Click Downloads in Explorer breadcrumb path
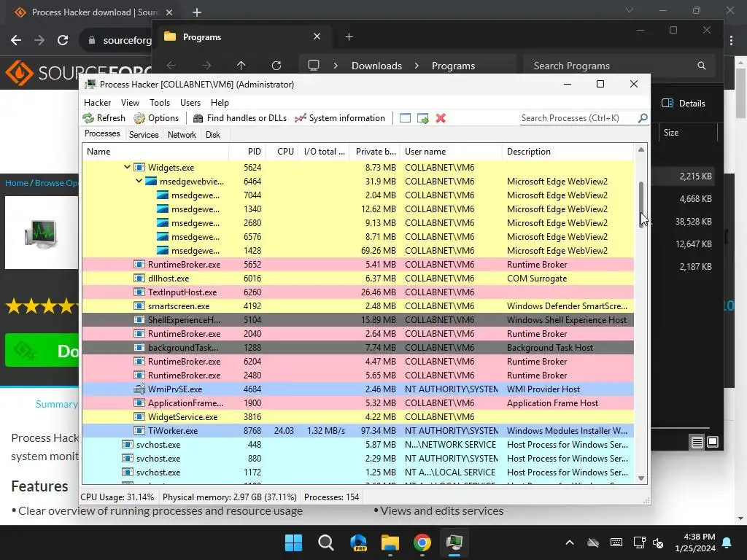Screen dimensions: 747x560 pos(376,66)
